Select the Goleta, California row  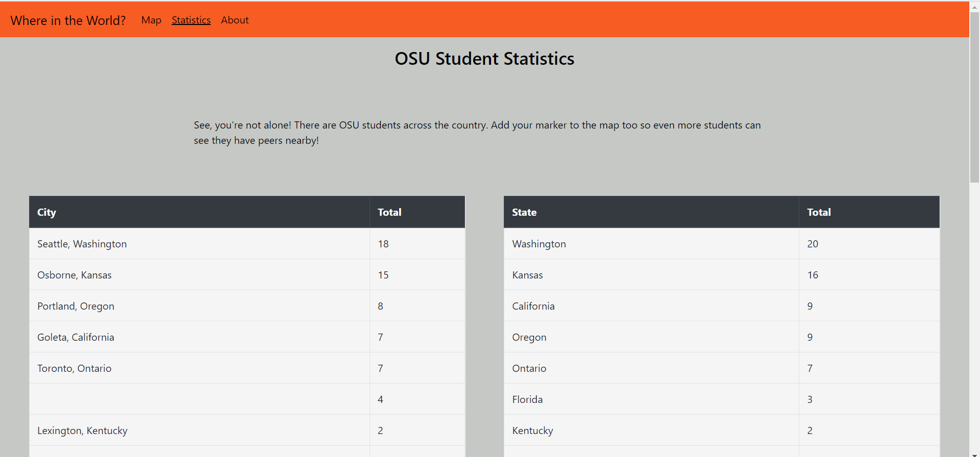point(247,337)
